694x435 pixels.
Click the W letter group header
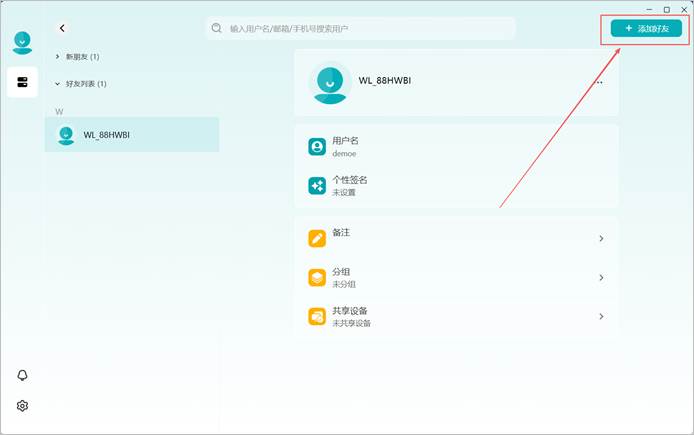(x=59, y=112)
